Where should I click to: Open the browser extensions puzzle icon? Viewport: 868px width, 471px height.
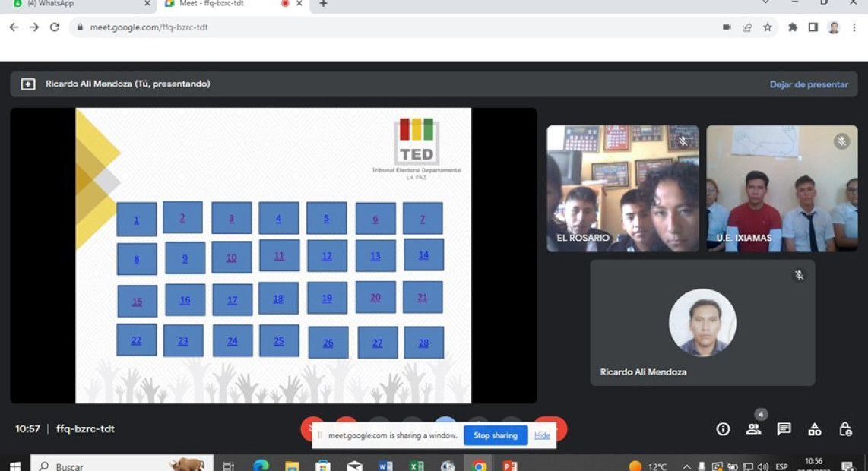click(x=791, y=27)
